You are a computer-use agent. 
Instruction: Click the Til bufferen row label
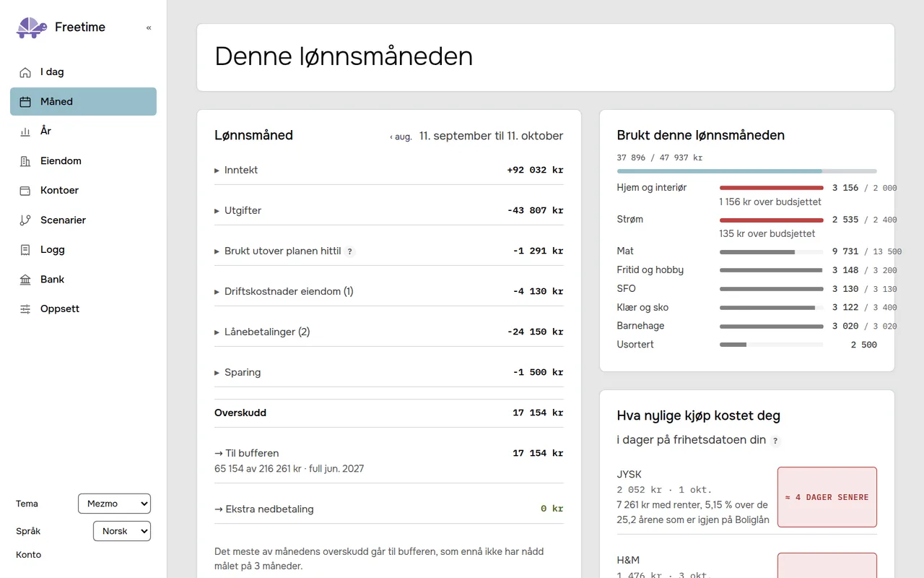tap(247, 454)
